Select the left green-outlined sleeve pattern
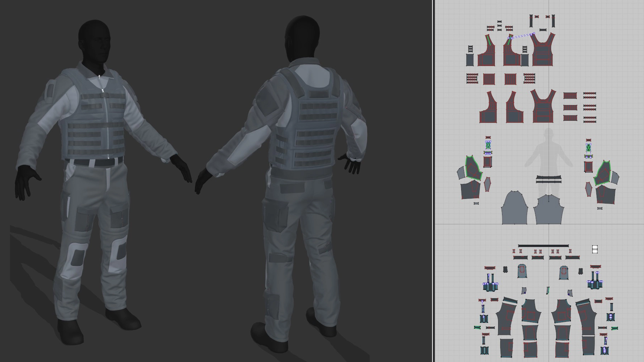Screen dimensions: 644x362 pos(473,168)
